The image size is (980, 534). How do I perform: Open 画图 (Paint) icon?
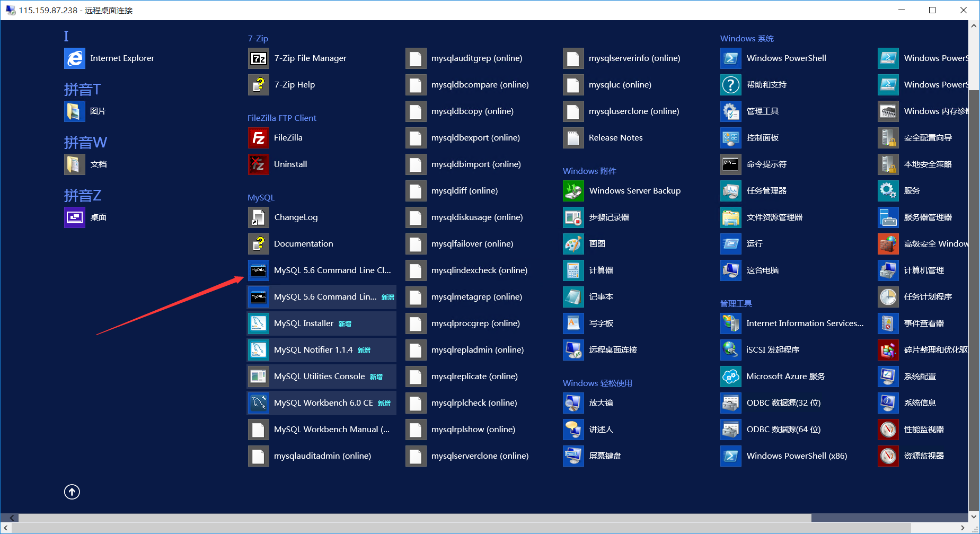(573, 244)
